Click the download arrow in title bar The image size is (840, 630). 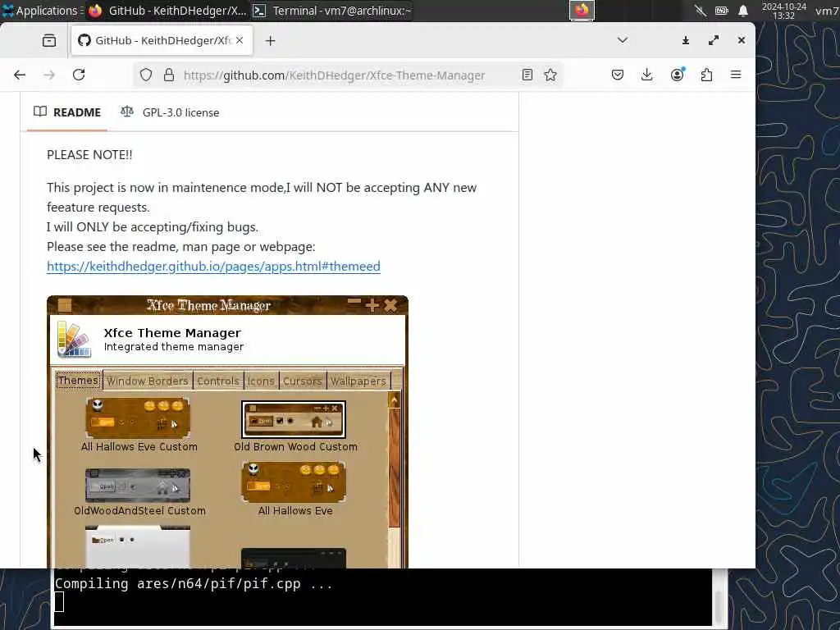pos(685,40)
